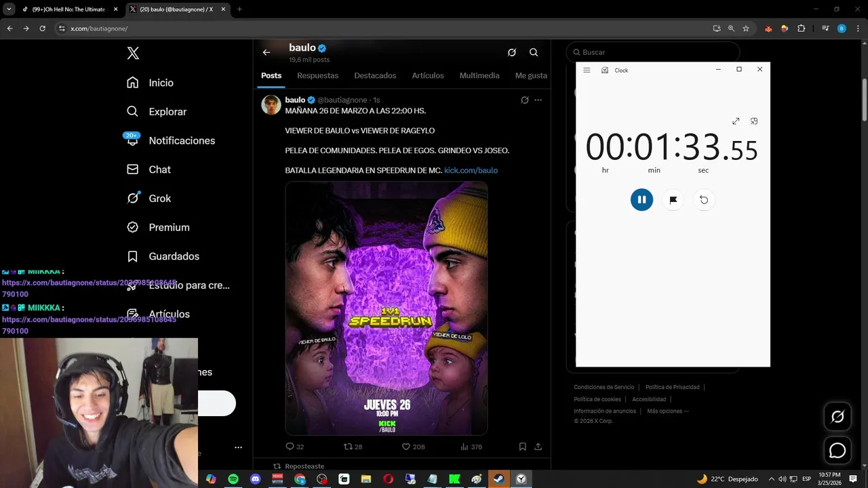Image resolution: width=868 pixels, height=488 pixels.
Task: Show hidden system tray icons
Action: point(770,479)
